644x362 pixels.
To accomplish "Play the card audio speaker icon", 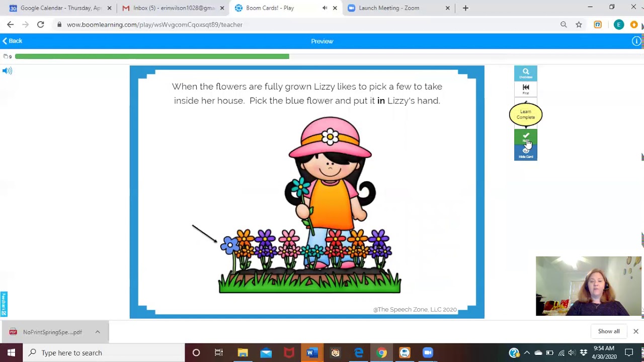I will click(x=7, y=71).
